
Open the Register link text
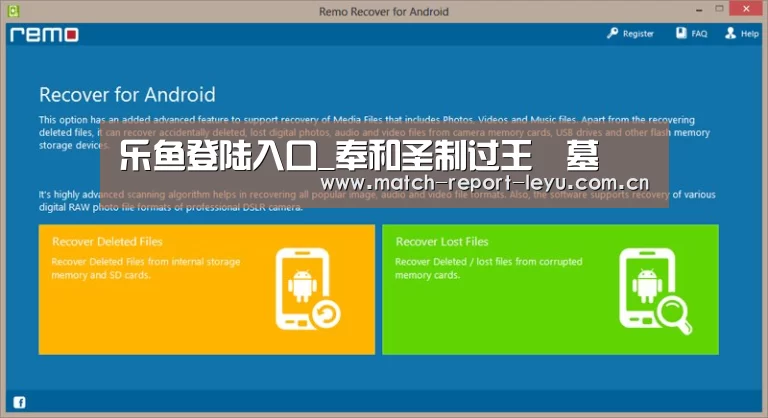pos(638,34)
